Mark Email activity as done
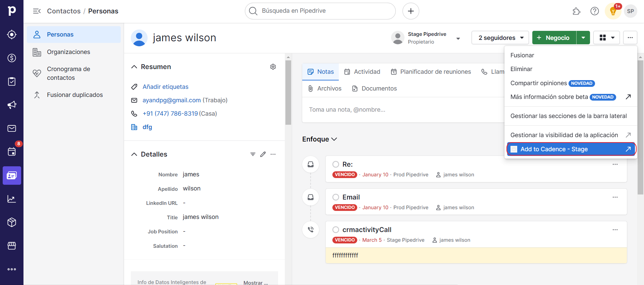The width and height of the screenshot is (644, 285). pos(336,197)
